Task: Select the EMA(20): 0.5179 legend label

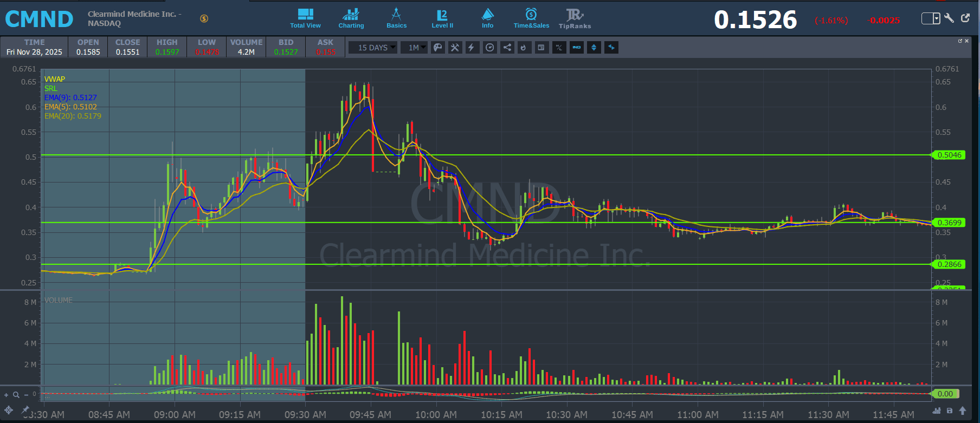Action: point(73,116)
